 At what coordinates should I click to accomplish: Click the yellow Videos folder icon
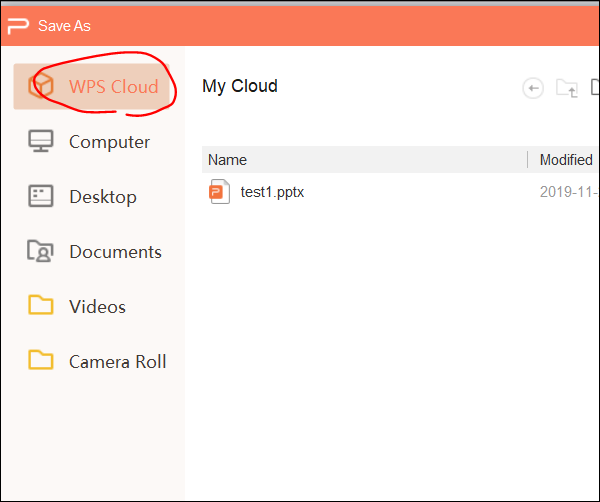[x=41, y=305]
